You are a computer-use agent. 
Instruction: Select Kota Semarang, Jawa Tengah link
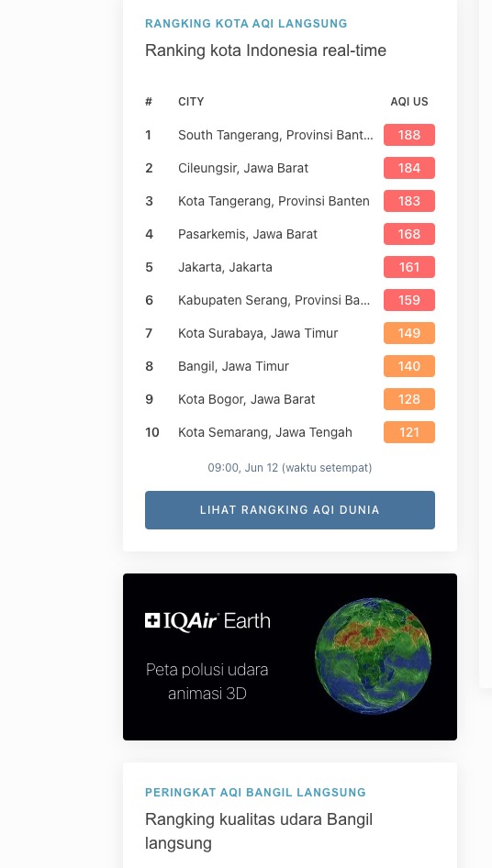(265, 432)
